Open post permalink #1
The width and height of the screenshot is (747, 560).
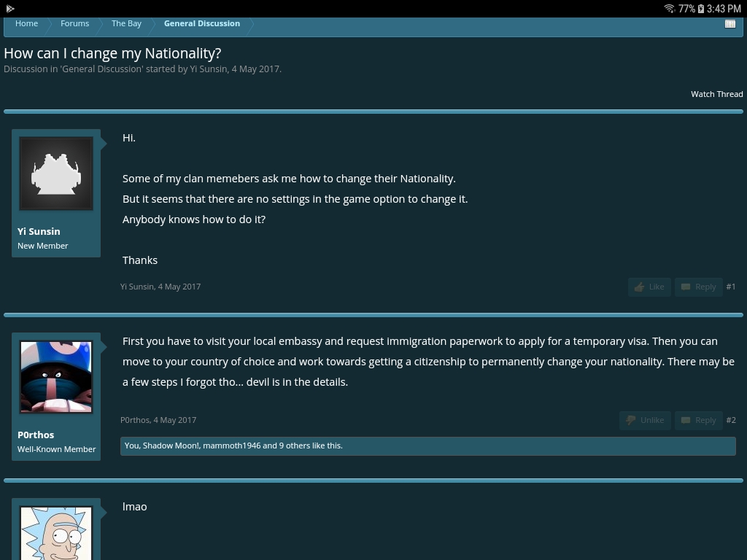coord(731,287)
